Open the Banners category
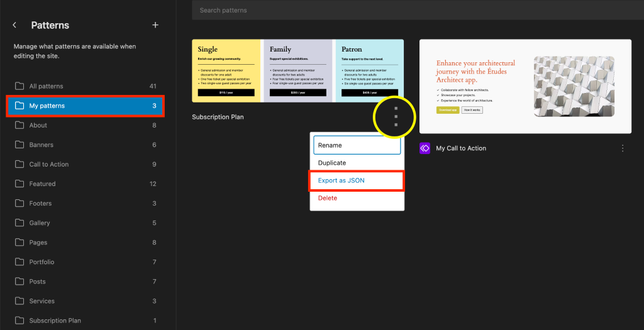644x330 pixels. click(86, 145)
